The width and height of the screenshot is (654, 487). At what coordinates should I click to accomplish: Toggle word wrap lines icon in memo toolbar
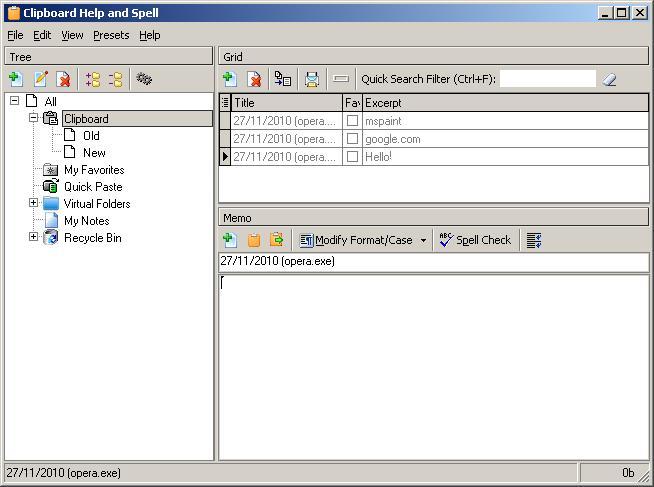[x=534, y=240]
